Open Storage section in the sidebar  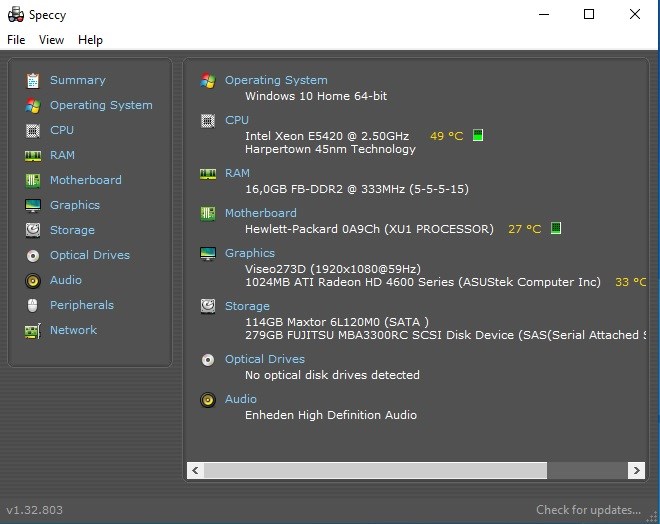[72, 230]
